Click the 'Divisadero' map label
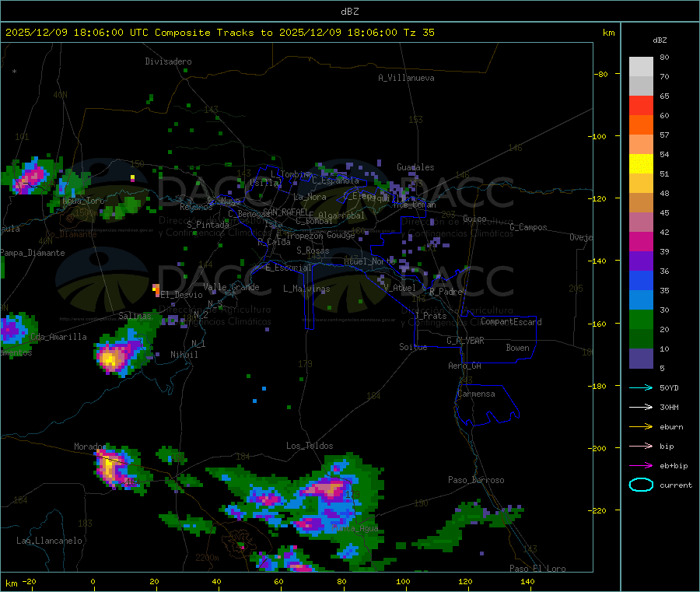The width and height of the screenshot is (700, 592). click(168, 61)
